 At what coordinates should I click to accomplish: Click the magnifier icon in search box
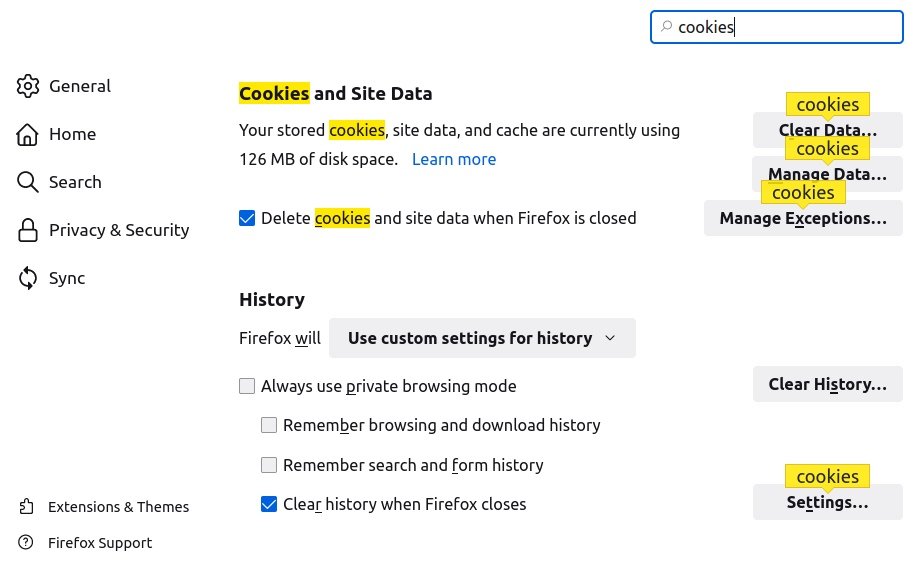[x=666, y=27]
